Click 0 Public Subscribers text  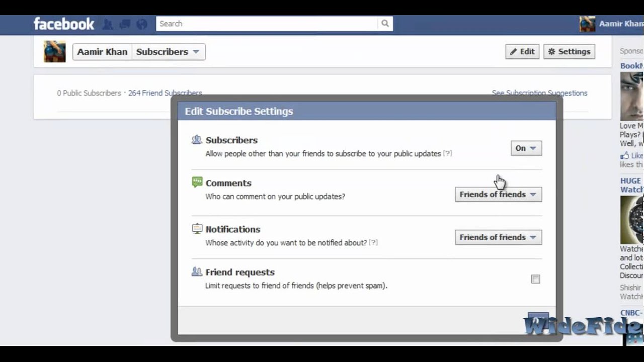coord(89,93)
